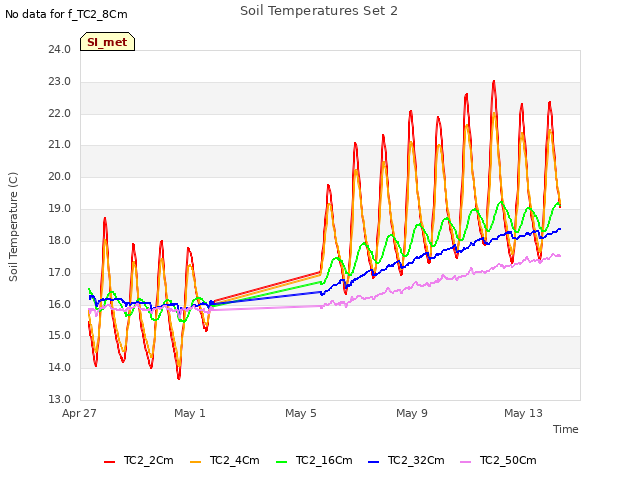
Task: Toggle the TC2_50Cm legend entry
Action: [498, 460]
